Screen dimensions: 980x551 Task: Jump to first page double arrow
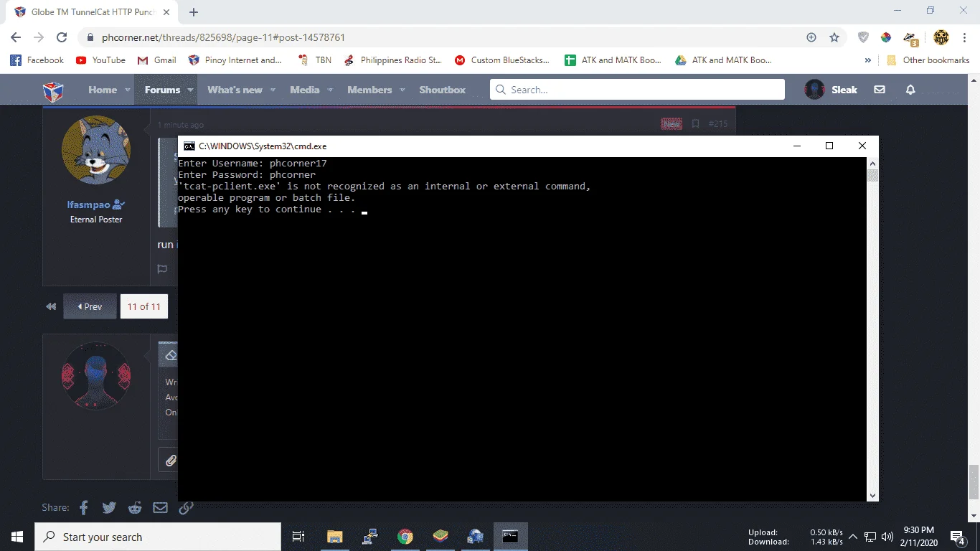(51, 306)
